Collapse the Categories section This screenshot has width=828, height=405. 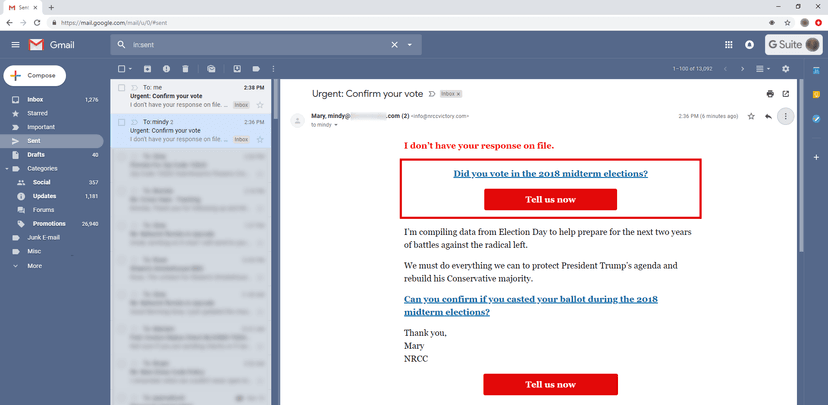coord(6,168)
